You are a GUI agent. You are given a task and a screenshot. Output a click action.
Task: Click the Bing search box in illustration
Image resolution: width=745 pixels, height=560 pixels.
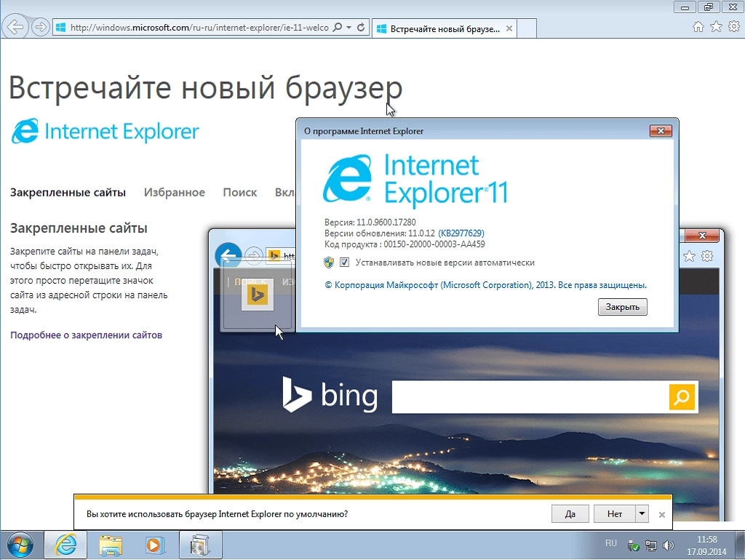[530, 396]
